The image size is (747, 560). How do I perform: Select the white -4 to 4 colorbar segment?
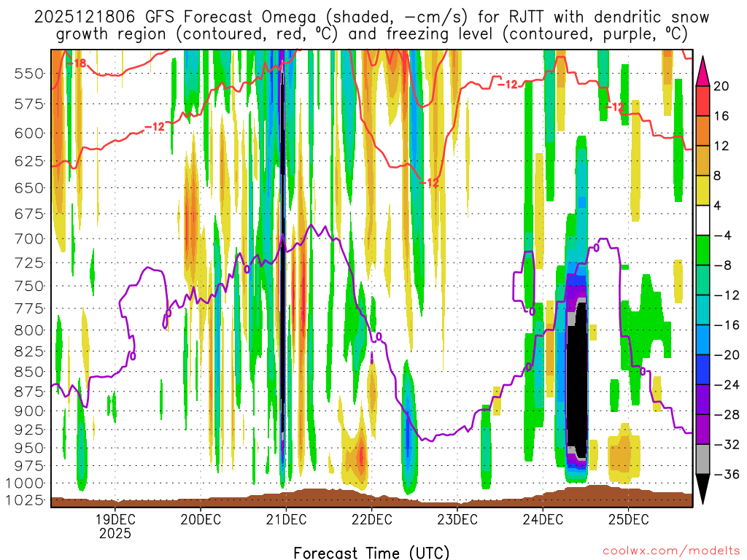703,220
